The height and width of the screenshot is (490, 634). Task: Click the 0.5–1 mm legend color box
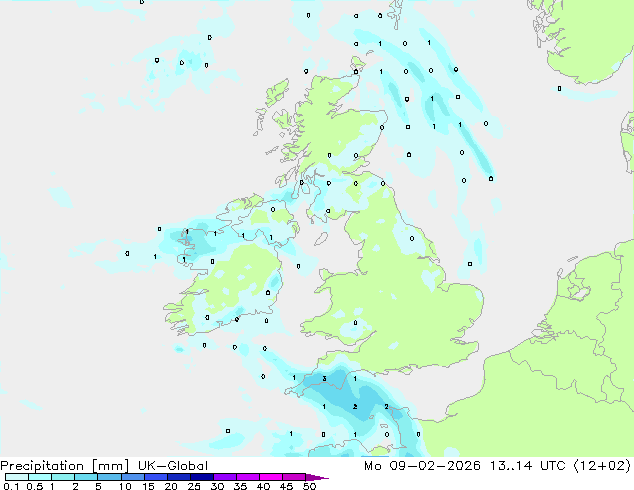point(40,477)
